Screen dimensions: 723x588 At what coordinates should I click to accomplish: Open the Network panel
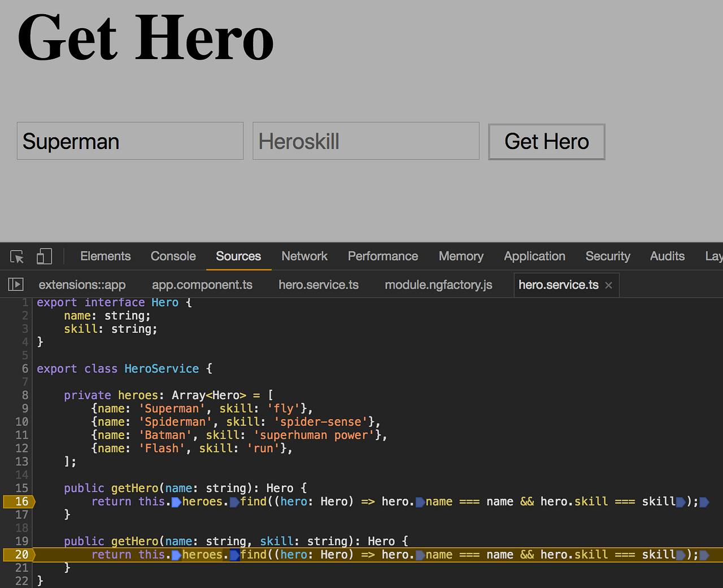[304, 256]
